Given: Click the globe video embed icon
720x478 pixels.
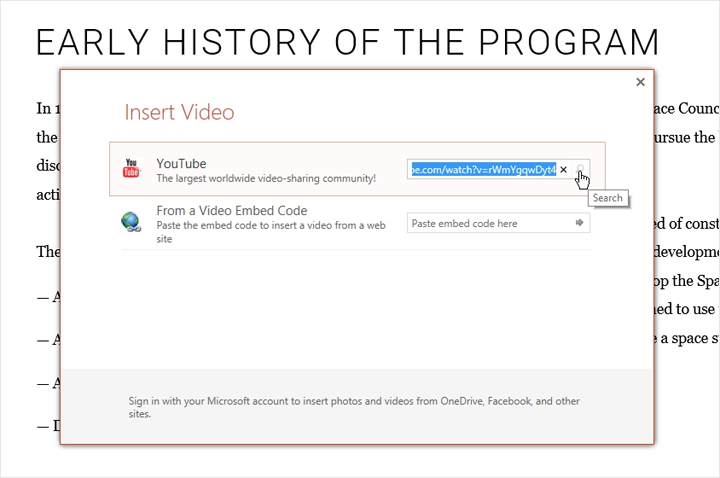Looking at the screenshot, I should (131, 222).
